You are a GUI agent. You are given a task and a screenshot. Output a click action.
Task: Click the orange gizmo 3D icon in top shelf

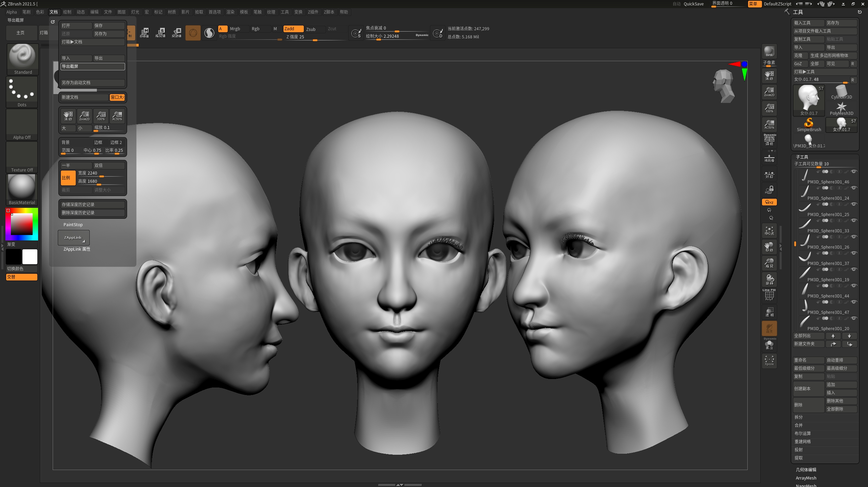pyautogui.click(x=193, y=33)
